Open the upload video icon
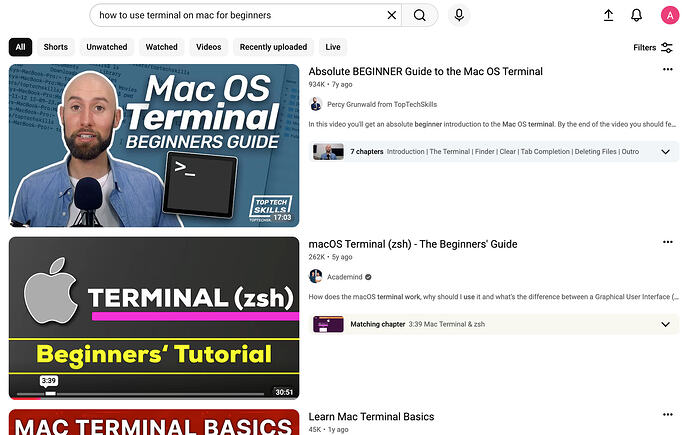Viewport: 690px width, 435px height. click(608, 15)
